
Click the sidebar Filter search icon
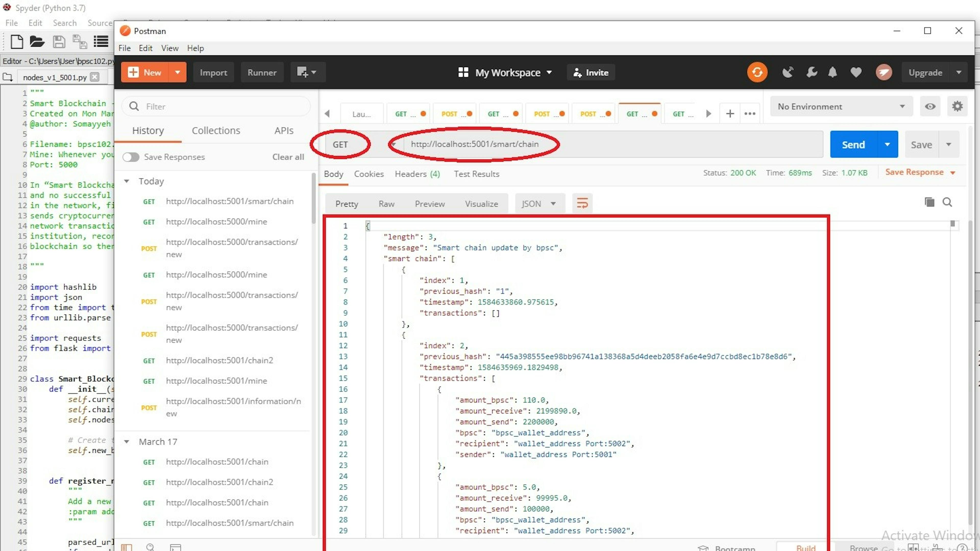coord(134,106)
